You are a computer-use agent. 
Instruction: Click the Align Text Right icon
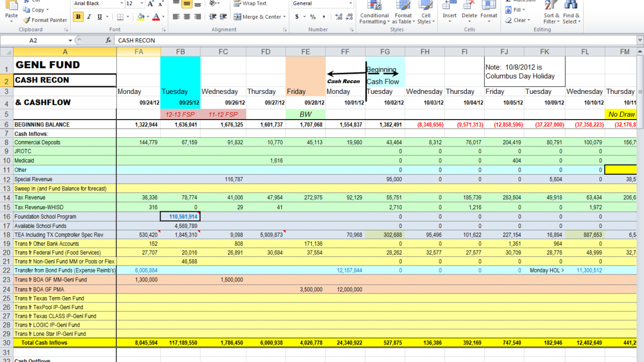coord(197,17)
